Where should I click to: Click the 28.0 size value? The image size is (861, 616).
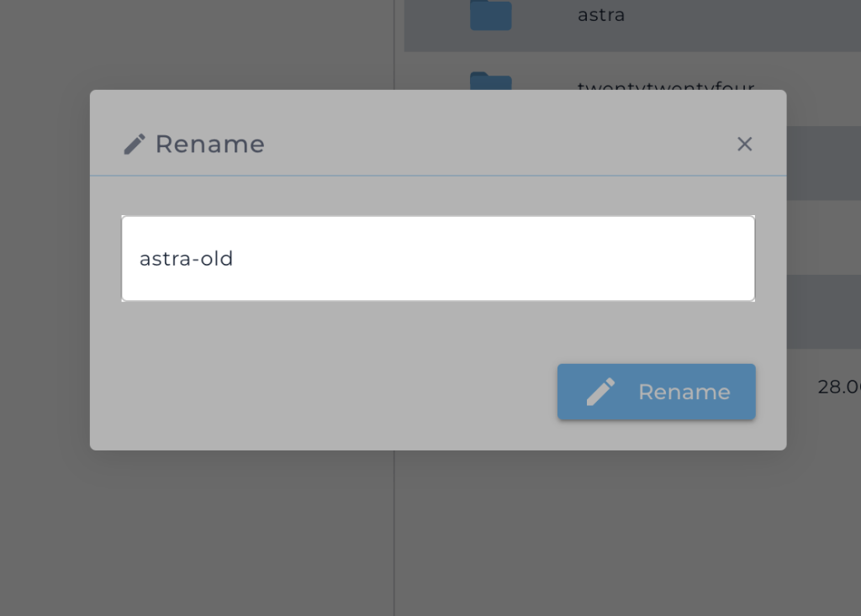pyautogui.click(x=838, y=387)
